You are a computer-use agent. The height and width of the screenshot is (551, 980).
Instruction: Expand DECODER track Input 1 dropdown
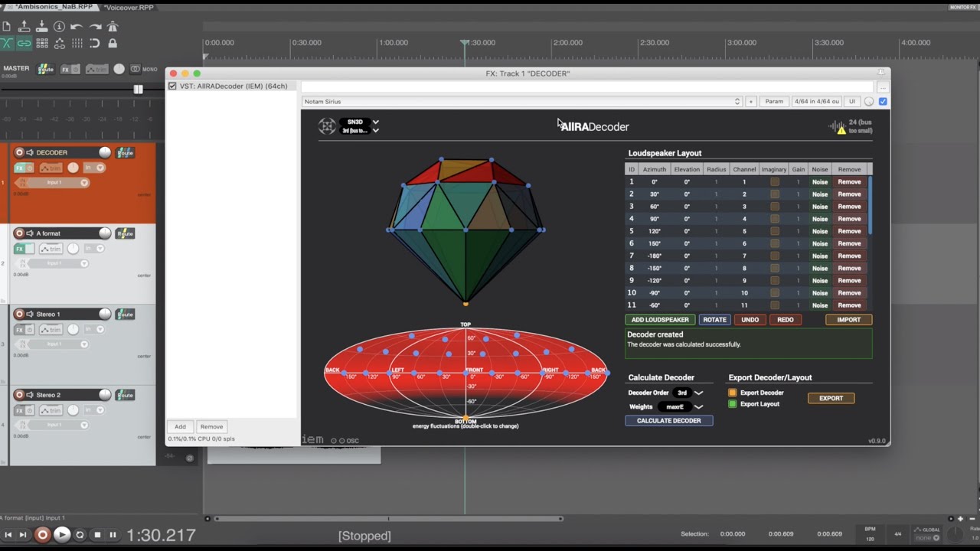click(x=84, y=182)
